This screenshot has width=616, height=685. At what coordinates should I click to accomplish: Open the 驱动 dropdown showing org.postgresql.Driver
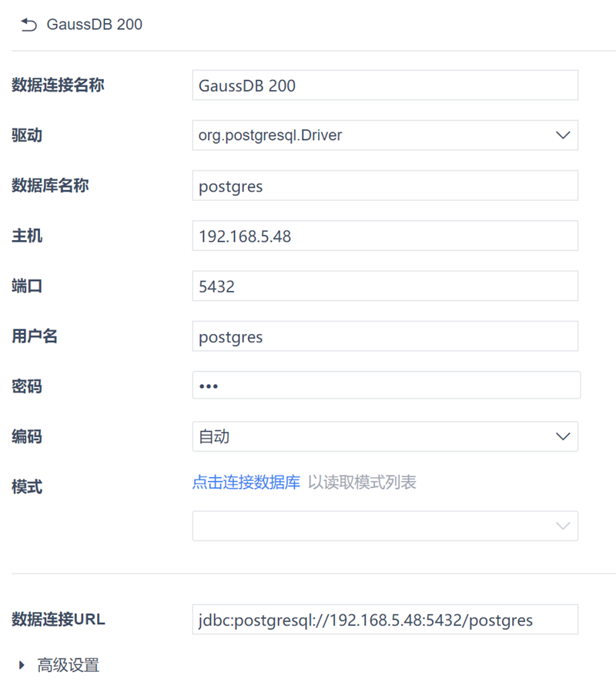(x=385, y=135)
